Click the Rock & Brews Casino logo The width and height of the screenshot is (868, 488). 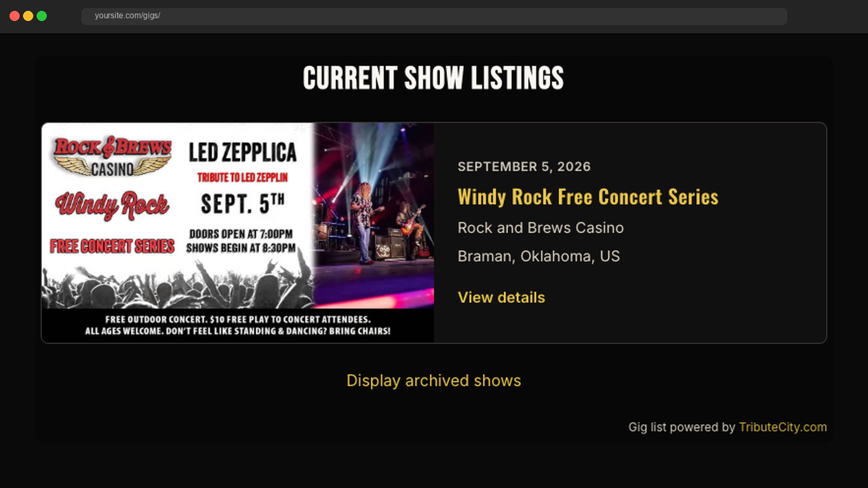113,157
